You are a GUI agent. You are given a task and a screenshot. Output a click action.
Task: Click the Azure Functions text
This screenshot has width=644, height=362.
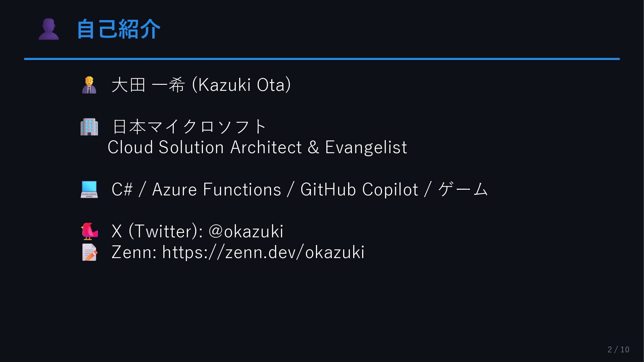tap(216, 189)
